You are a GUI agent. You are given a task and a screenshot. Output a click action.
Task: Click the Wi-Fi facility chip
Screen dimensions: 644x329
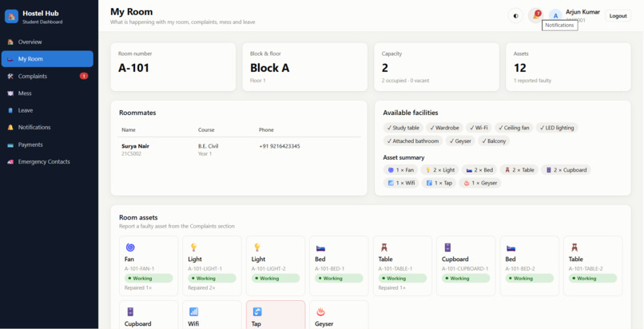[479, 128]
